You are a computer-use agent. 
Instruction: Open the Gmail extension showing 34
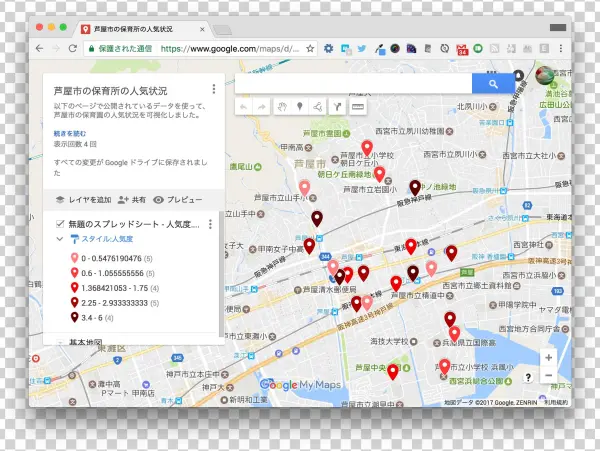[x=462, y=49]
